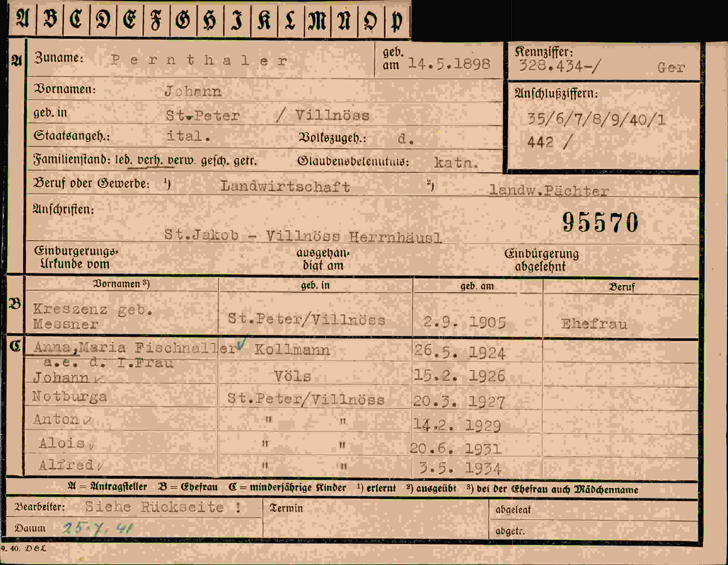Screen dimensions: 728x565
Task: Select the index tab letter N
Action: tap(344, 19)
